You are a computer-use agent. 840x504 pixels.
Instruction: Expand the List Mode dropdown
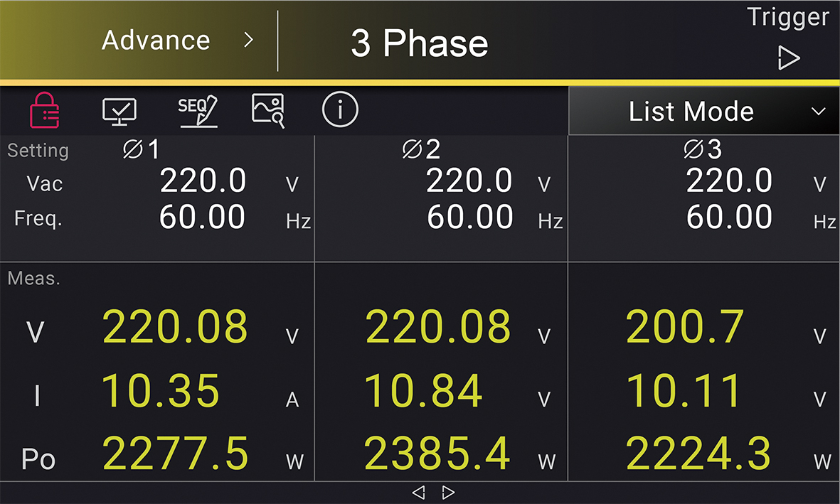coord(704,111)
